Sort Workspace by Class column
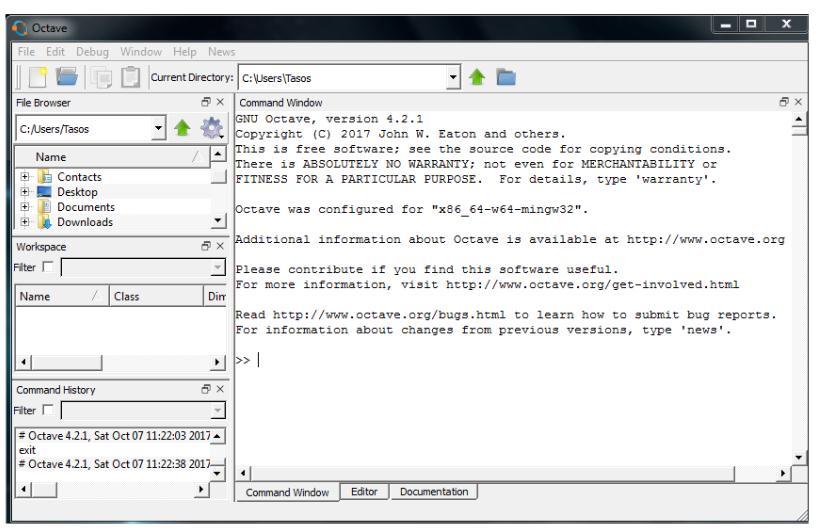The image size is (816, 531). point(156,296)
